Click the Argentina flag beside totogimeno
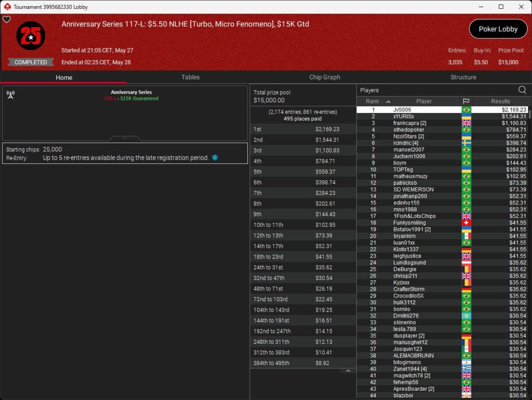Image resolution: width=532 pixels, height=400 pixels. click(466, 363)
